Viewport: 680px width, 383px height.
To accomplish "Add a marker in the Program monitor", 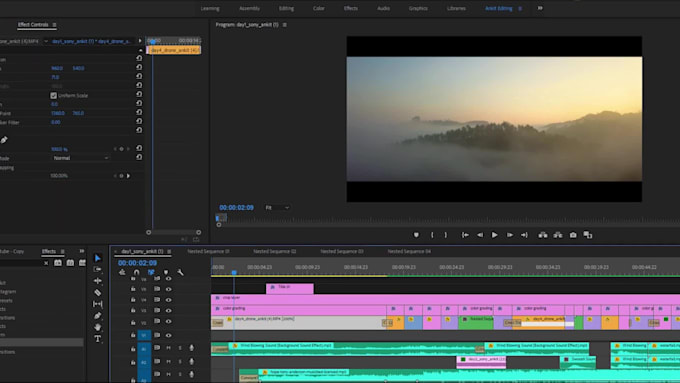I will [416, 235].
